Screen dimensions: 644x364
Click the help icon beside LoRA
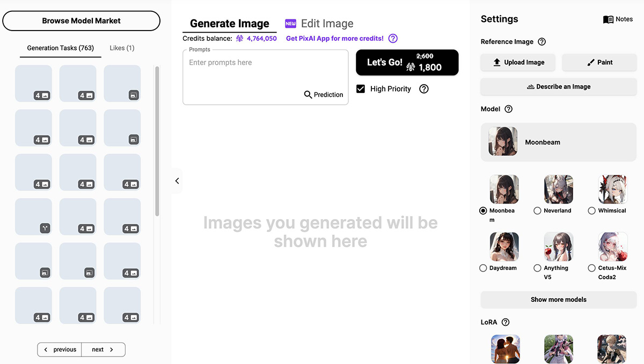[505, 323]
